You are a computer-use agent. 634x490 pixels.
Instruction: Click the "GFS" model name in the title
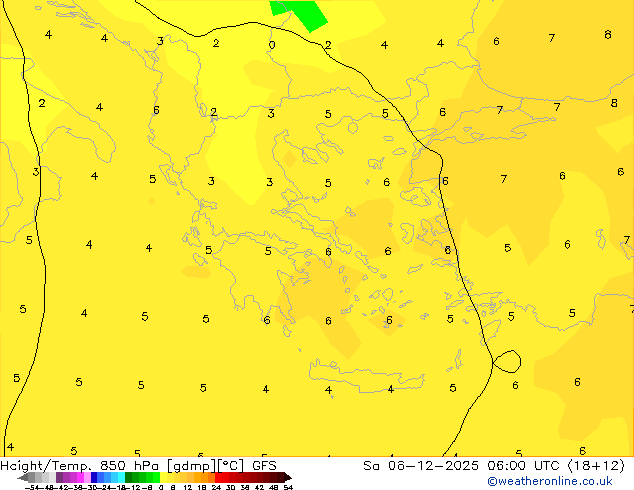tap(264, 466)
